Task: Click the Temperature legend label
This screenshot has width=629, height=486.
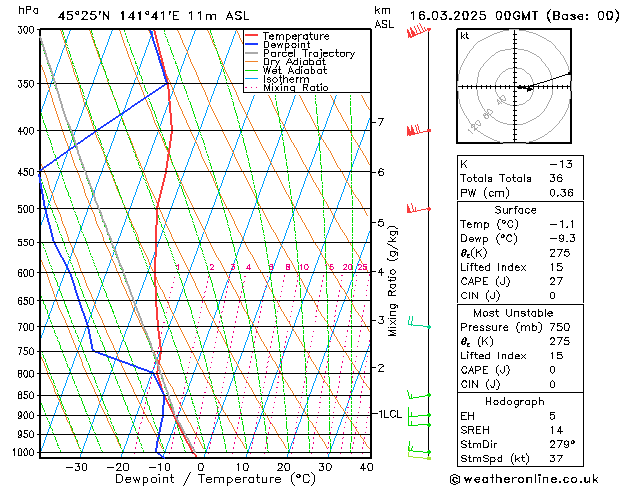Action: click(x=296, y=36)
